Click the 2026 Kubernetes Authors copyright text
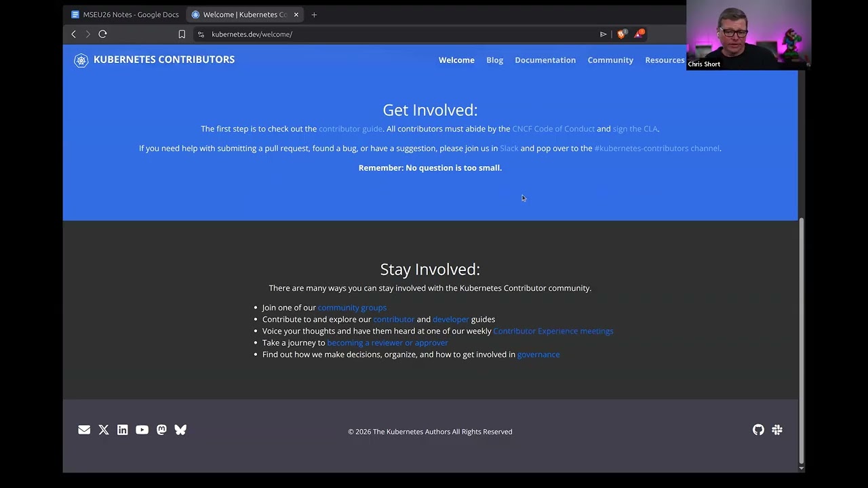The image size is (868, 488). [x=430, y=432]
